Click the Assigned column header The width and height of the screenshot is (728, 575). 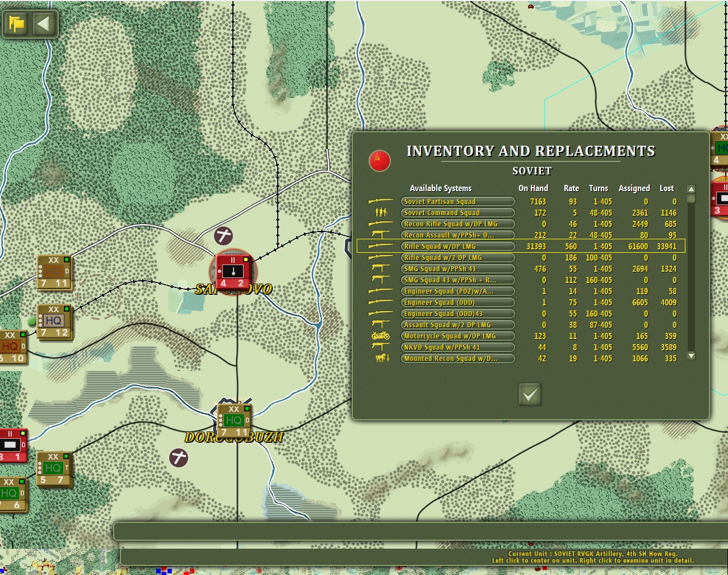pyautogui.click(x=634, y=188)
